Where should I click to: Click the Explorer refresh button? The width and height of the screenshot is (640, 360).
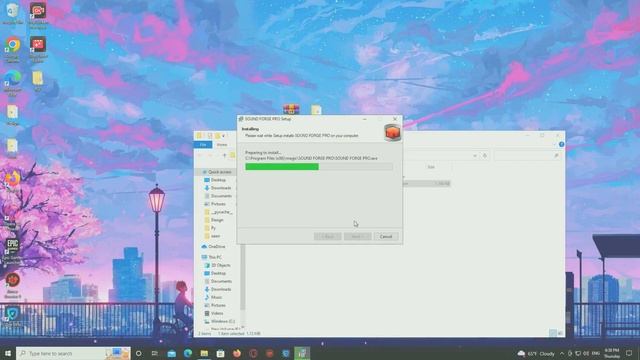[484, 156]
